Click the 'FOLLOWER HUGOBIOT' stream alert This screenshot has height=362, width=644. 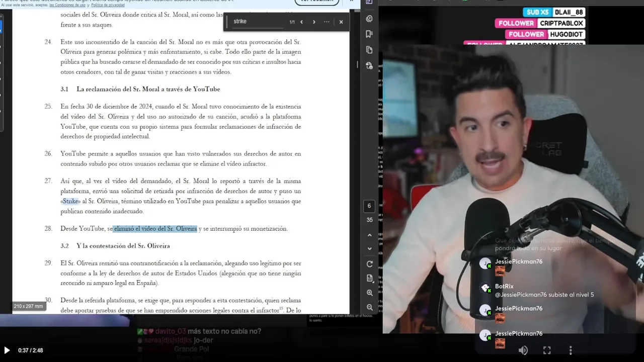(546, 34)
